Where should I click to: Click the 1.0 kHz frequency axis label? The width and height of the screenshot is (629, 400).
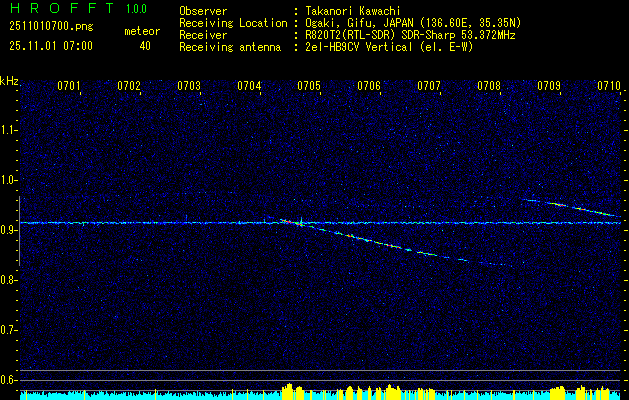[9, 180]
